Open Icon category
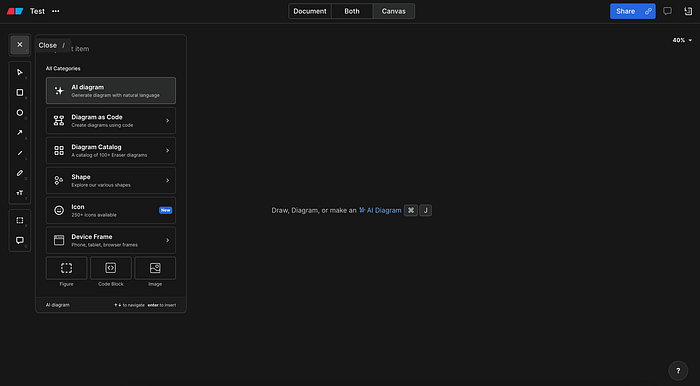The height and width of the screenshot is (386, 700). [x=111, y=210]
